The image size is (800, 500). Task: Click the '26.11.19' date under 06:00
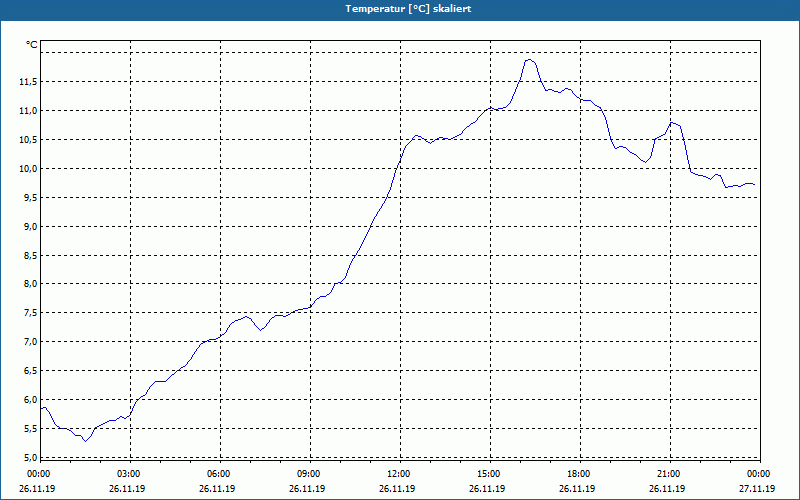pos(217,488)
